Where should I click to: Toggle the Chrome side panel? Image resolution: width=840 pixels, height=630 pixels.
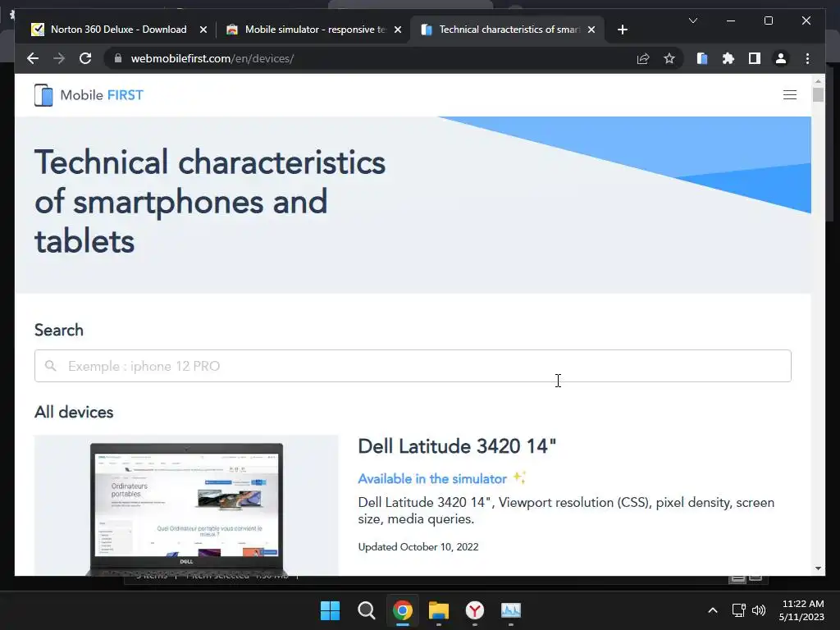click(x=755, y=58)
